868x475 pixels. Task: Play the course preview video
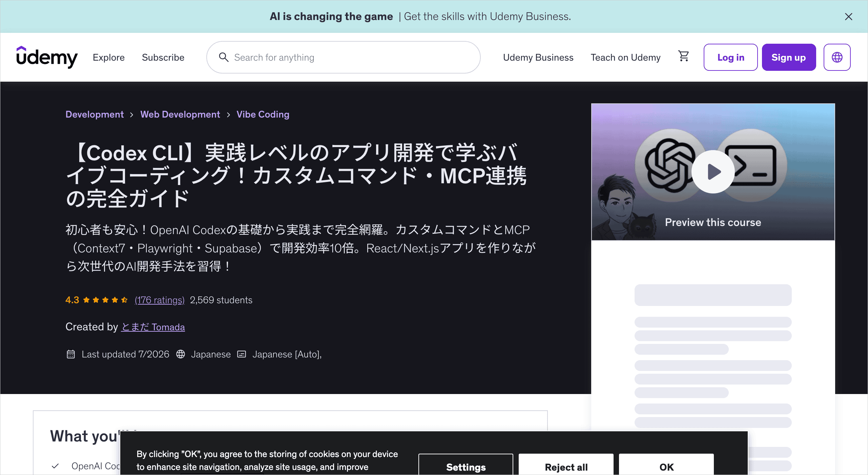713,172
